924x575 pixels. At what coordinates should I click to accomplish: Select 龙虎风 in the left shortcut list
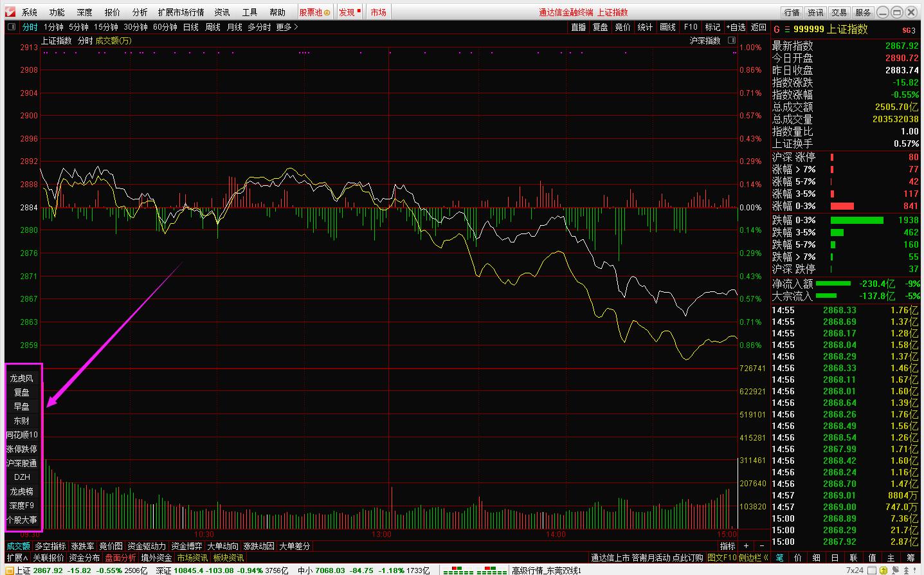coord(22,378)
